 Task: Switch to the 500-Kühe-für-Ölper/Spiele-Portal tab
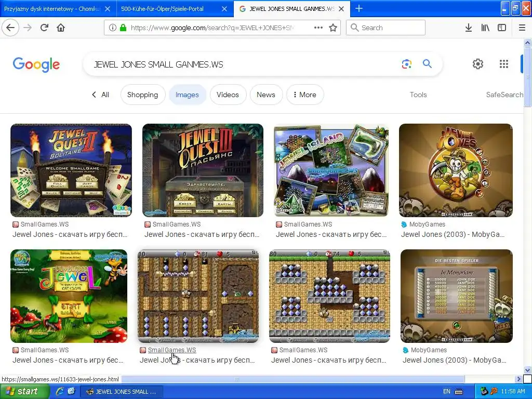162,9
